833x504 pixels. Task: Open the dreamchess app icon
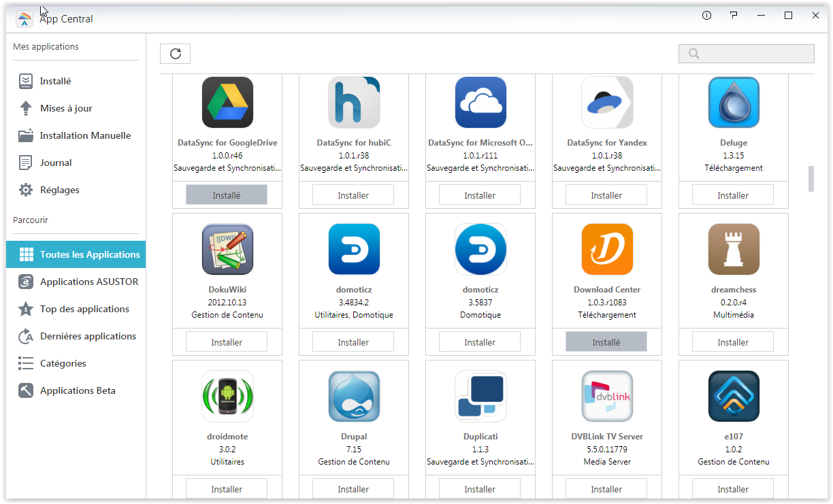[734, 250]
